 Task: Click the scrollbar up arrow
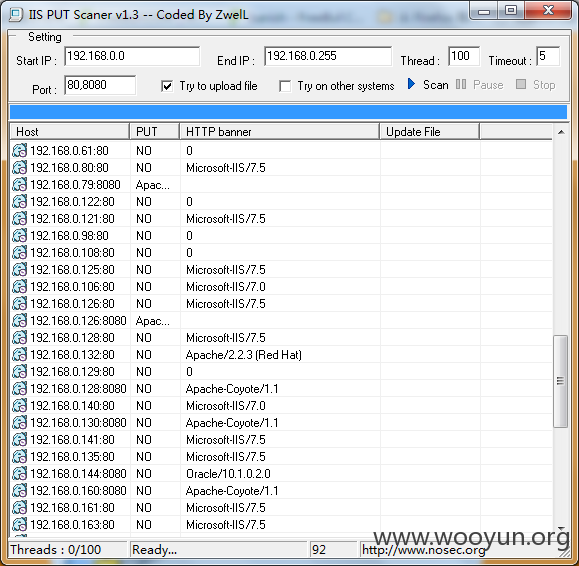tap(561, 132)
